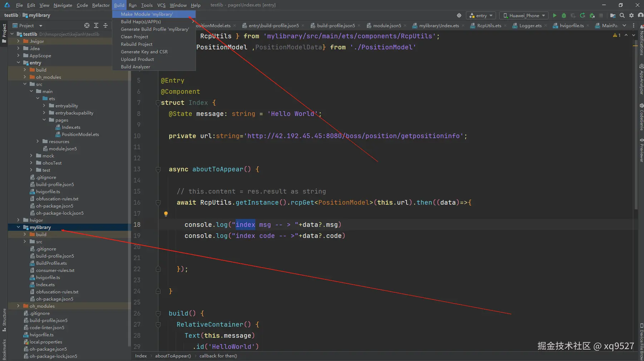Collapse the mylibrary folder in the tree
The image size is (644, 361).
click(19, 227)
